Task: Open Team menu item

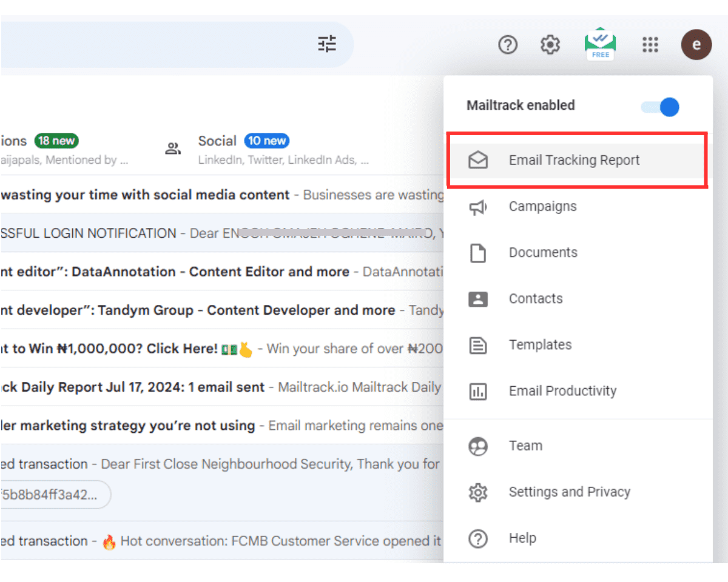Action: coord(578,446)
